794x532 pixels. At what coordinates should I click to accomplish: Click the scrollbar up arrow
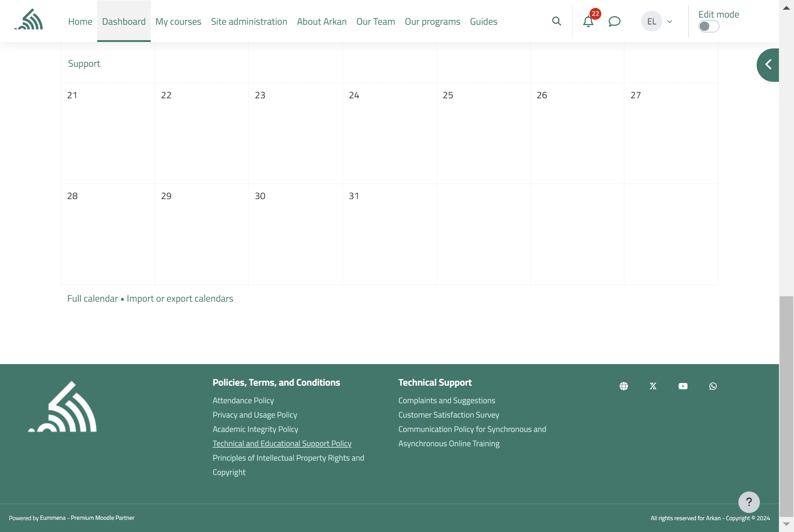pos(786,8)
